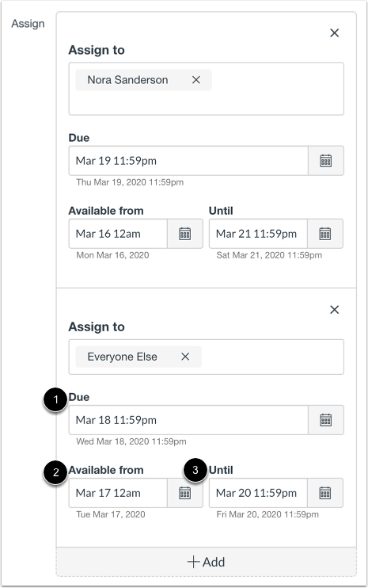The height and width of the screenshot is (588, 368).
Task: Edit the Mar 21 11:59pm Until field
Action: click(258, 234)
